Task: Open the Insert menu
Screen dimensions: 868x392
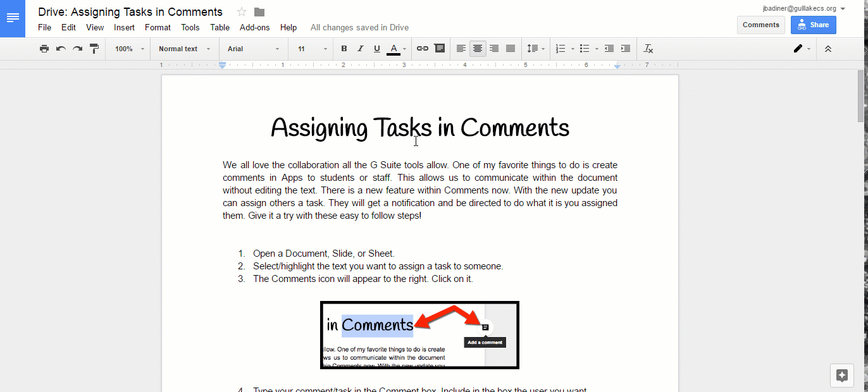Action: pyautogui.click(x=124, y=27)
